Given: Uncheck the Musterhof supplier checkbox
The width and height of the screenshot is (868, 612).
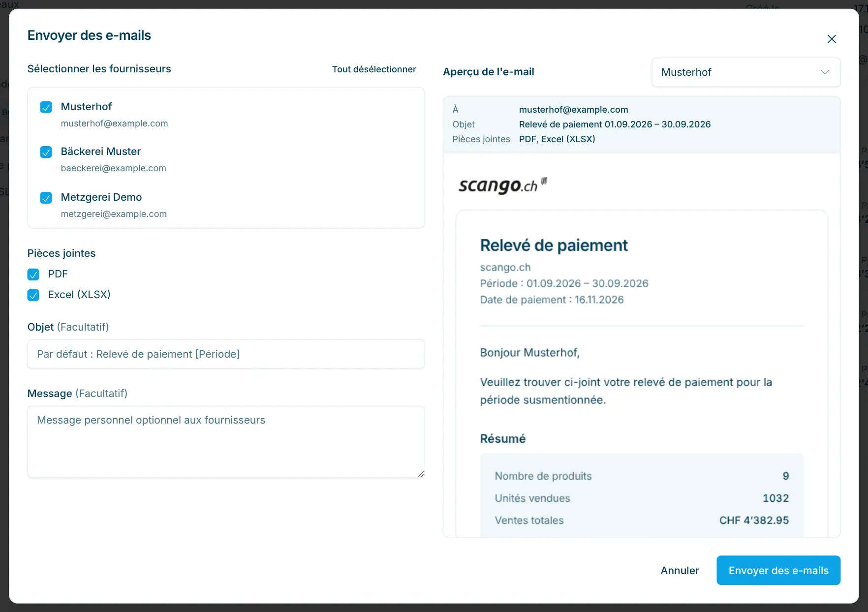Looking at the screenshot, I should tap(46, 107).
